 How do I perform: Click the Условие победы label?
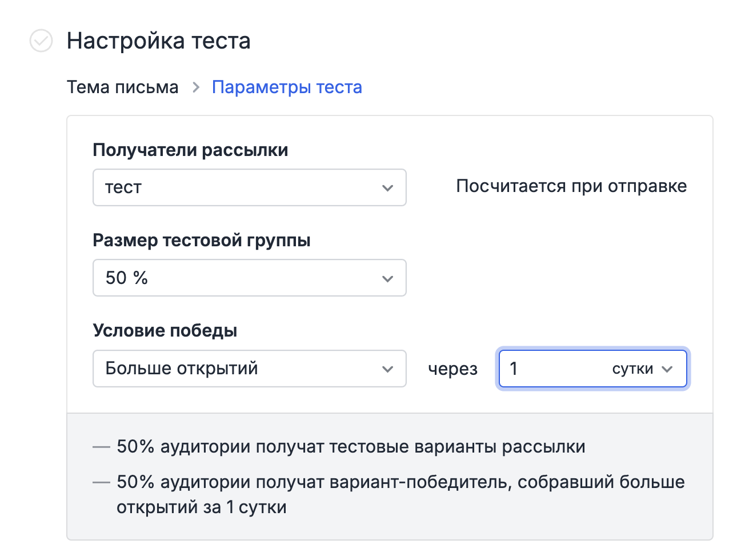[x=165, y=331]
